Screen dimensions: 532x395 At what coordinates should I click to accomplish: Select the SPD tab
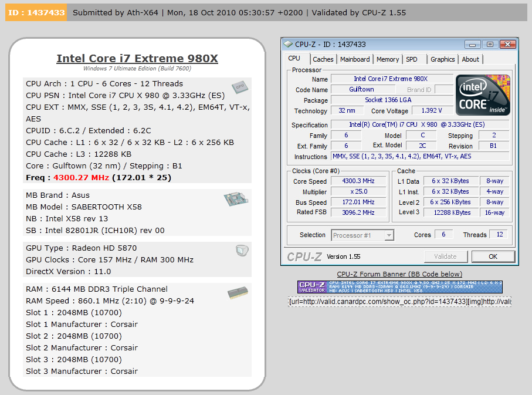pyautogui.click(x=412, y=59)
